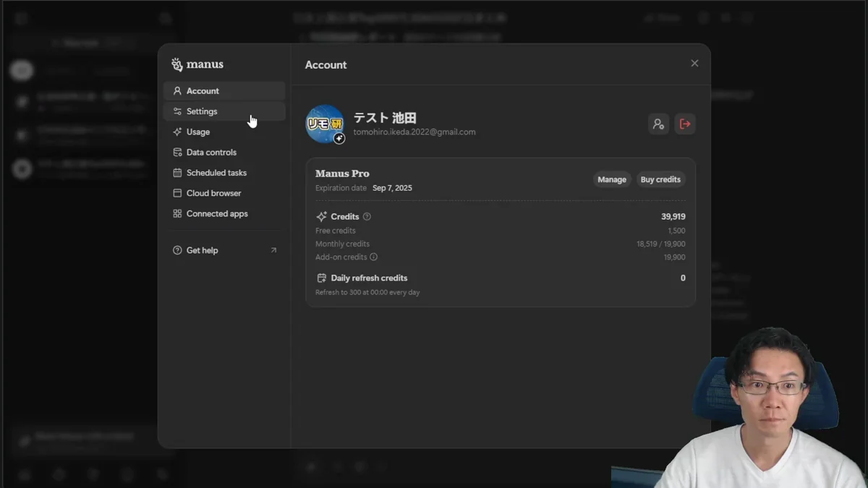
Task: Go to the Usage section
Action: pyautogui.click(x=224, y=132)
